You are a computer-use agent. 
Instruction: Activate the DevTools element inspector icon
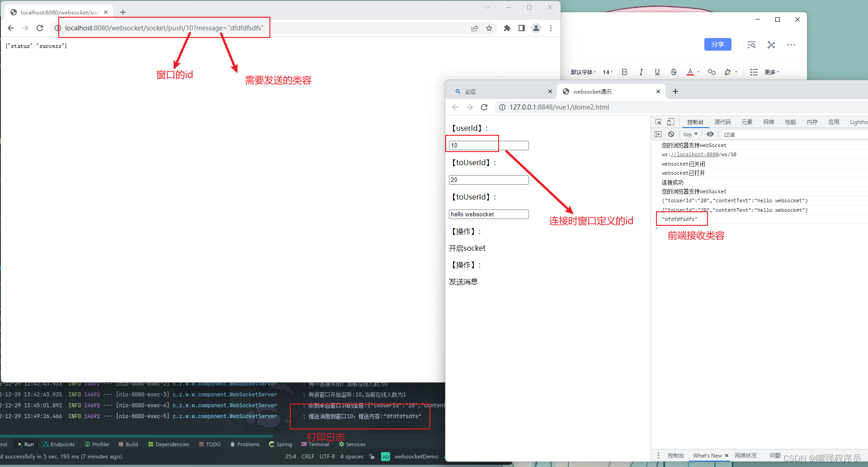click(x=658, y=122)
